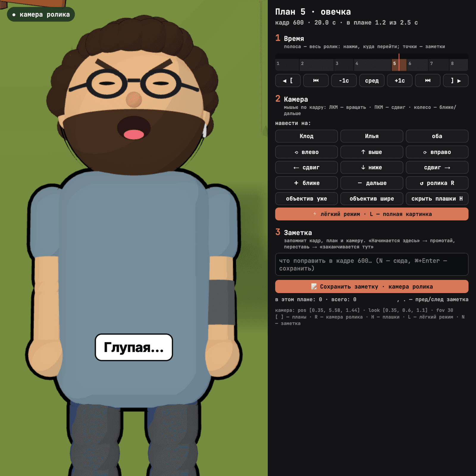Rotate the camera right with вправо

tap(437, 152)
